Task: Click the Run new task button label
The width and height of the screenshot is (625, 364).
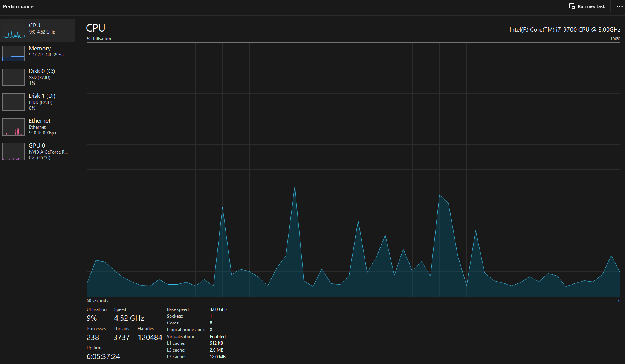Action: [x=591, y=6]
